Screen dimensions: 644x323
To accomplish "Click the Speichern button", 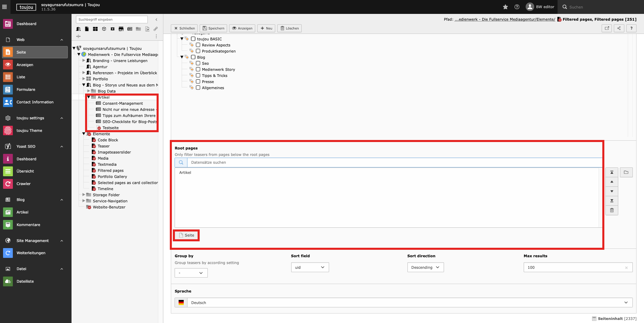I will [x=214, y=28].
